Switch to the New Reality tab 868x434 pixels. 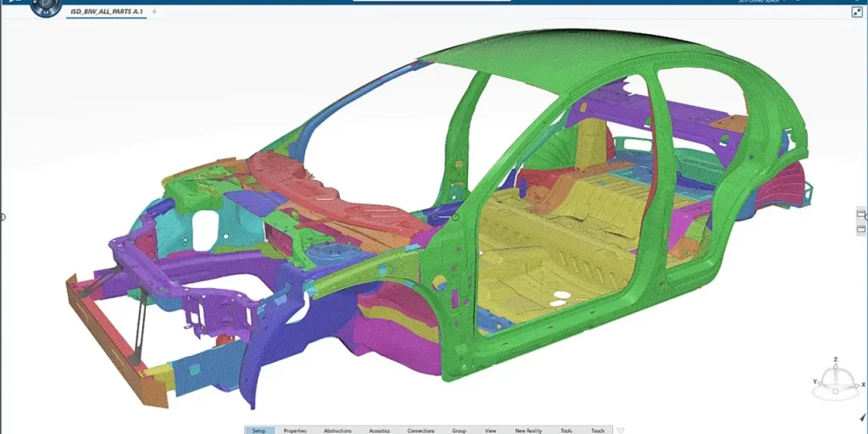pos(528,430)
